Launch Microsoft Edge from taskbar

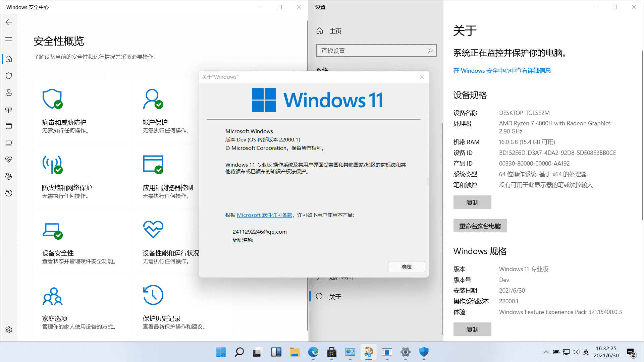coord(313,352)
